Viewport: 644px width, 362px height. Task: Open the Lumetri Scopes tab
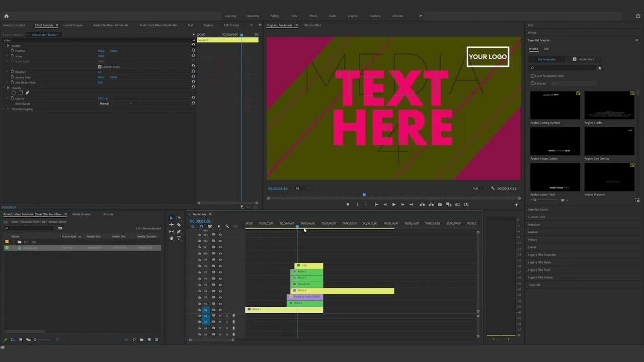(x=73, y=25)
